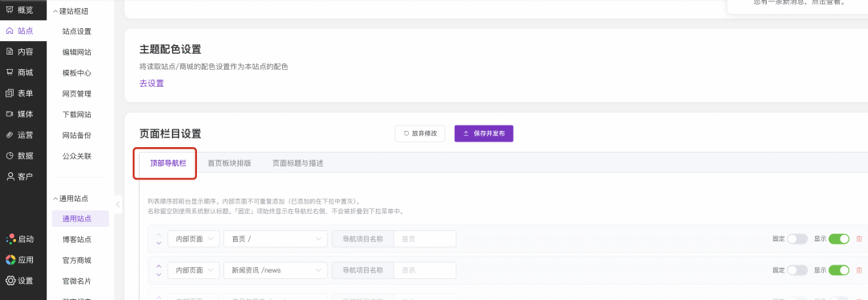Toggle 固定 for the 新闻资讯 row
This screenshot has height=300, width=868.
click(x=797, y=270)
